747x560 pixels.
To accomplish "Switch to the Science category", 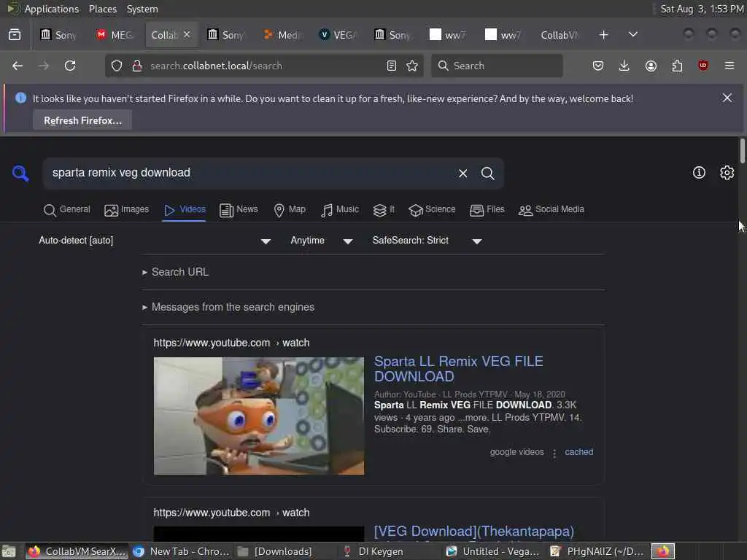I will click(x=432, y=209).
